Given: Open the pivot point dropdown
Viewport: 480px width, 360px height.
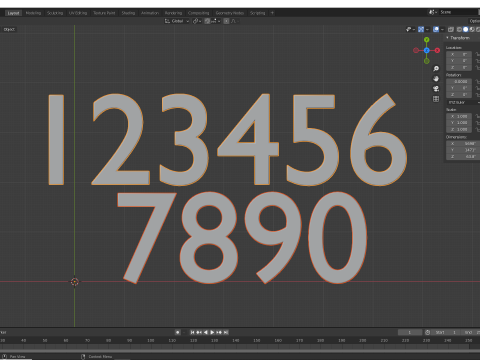Looking at the screenshot, I should coord(196,21).
